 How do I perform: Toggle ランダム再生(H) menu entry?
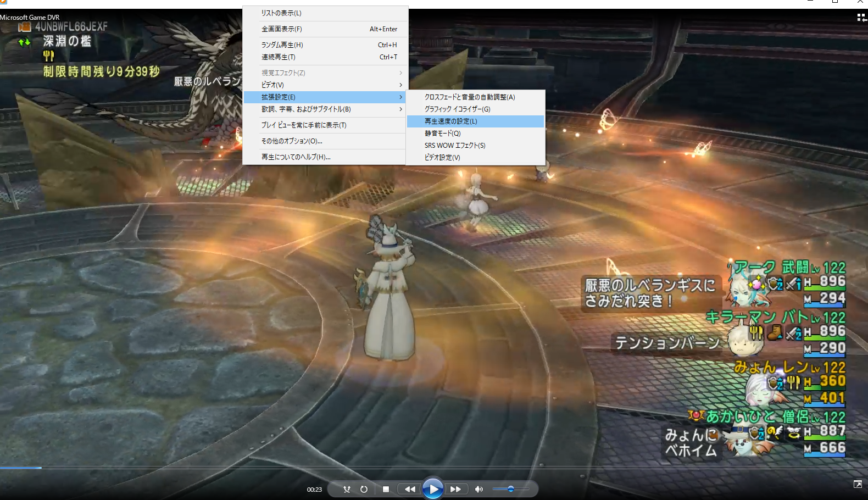[x=324, y=45]
